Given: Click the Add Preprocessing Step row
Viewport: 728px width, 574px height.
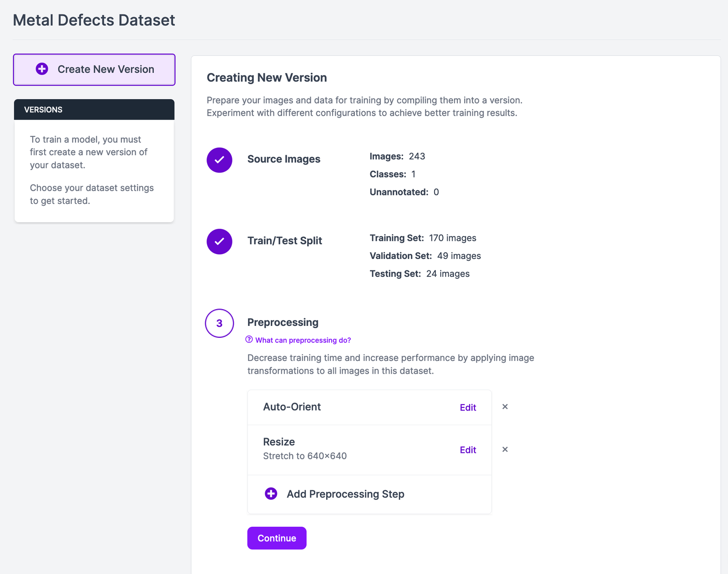Looking at the screenshot, I should point(345,494).
